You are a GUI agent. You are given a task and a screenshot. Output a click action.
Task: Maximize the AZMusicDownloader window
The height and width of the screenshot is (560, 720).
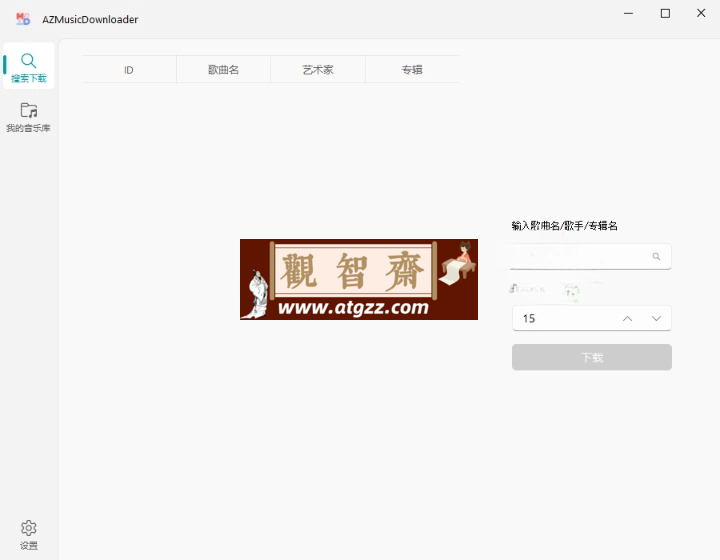coord(665,13)
